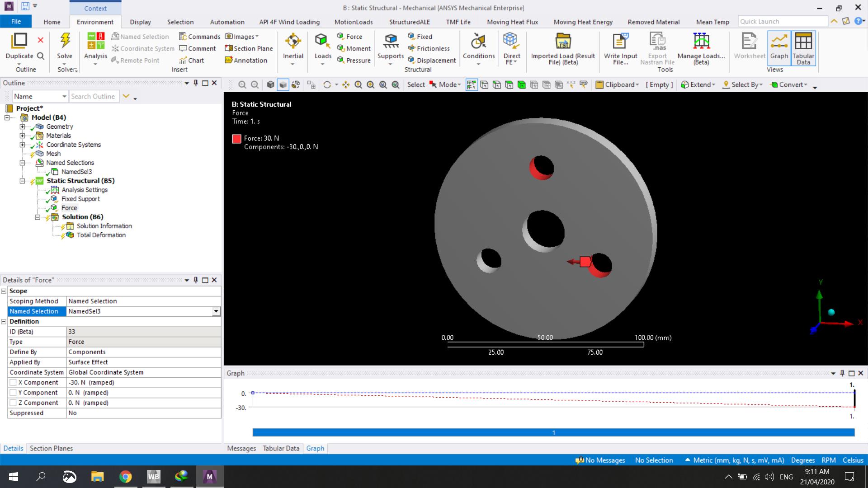Expand the Geometry tree node
Screen dimensions: 868x488
(x=22, y=127)
